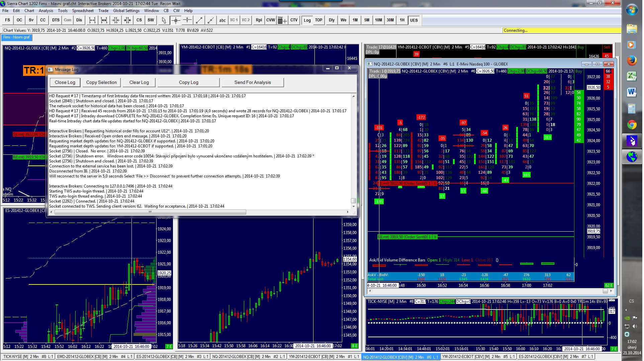This screenshot has height=361, width=644.
Task: Select the abc text tool
Action: point(222,20)
